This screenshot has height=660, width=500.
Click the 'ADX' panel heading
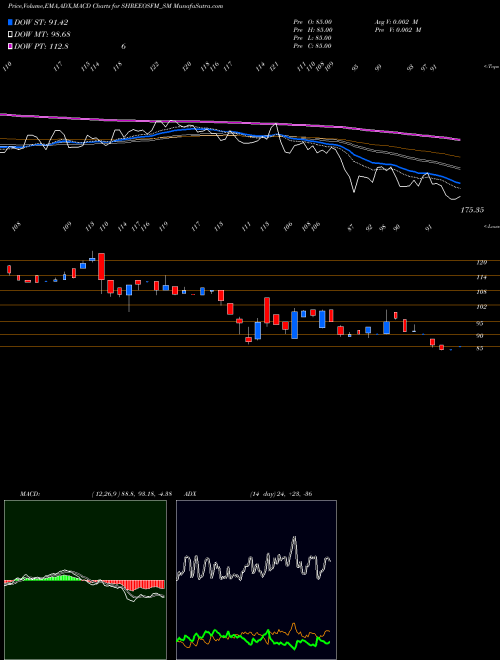[190, 494]
